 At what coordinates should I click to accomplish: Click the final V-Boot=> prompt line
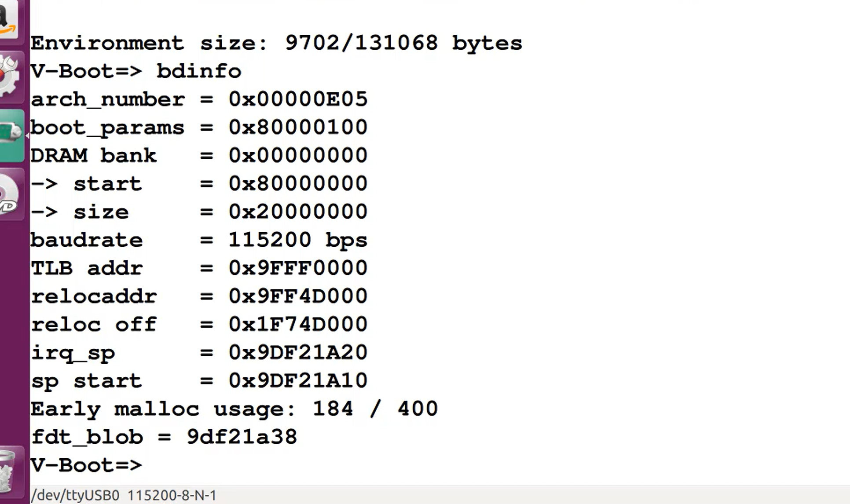(86, 465)
